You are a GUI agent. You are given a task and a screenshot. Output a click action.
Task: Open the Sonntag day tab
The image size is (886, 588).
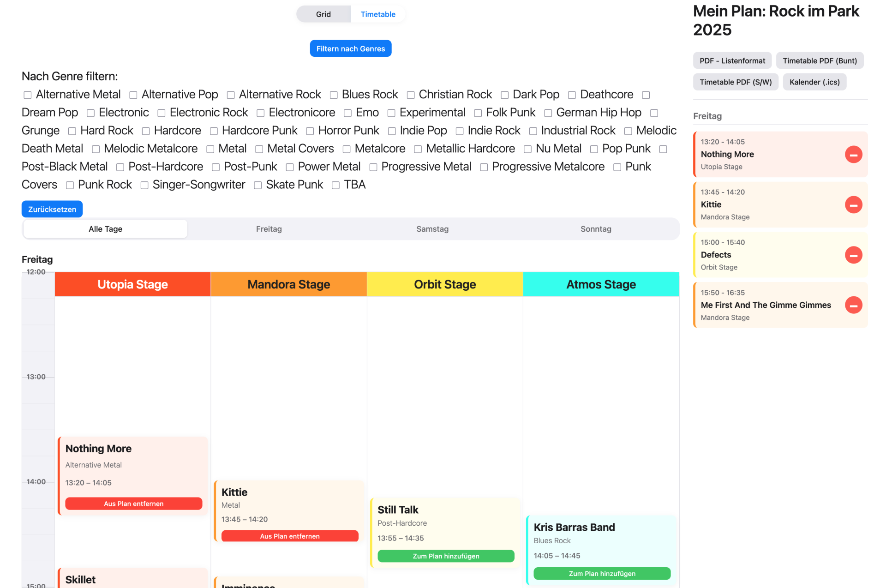click(595, 228)
